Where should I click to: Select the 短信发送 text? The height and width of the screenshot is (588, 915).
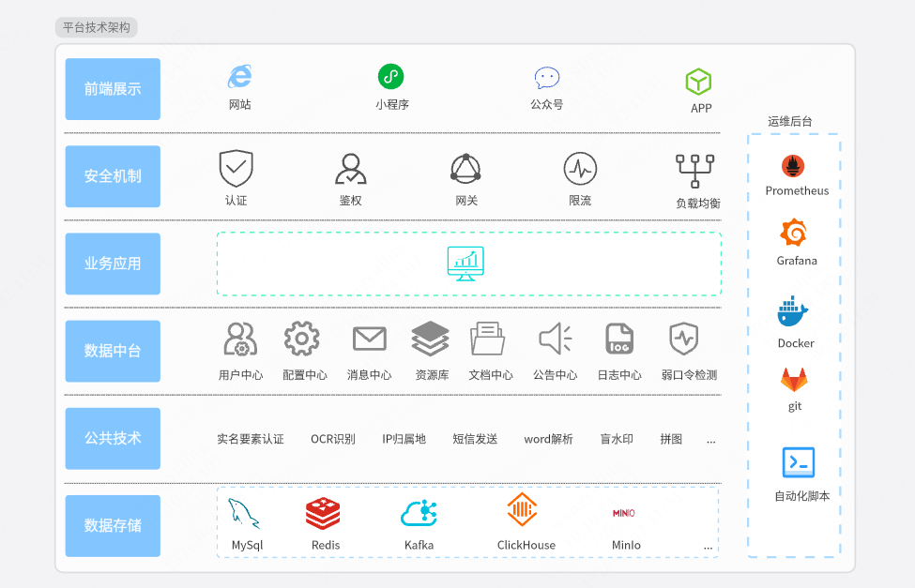pyautogui.click(x=475, y=439)
